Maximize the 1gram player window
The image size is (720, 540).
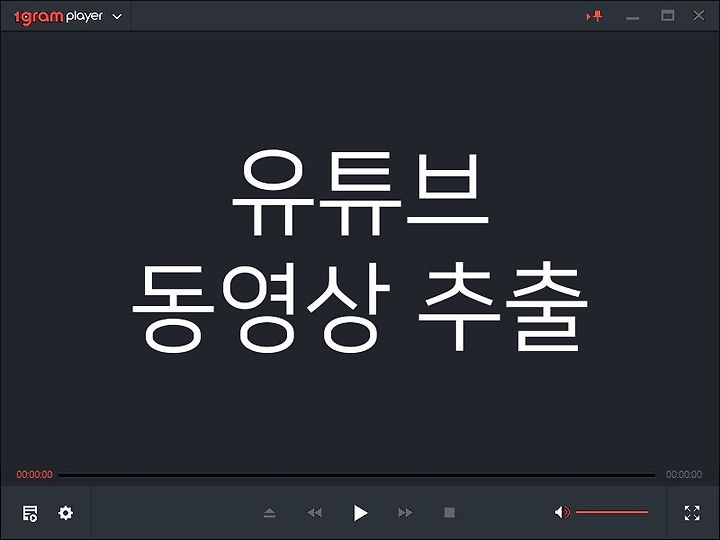[667, 16]
